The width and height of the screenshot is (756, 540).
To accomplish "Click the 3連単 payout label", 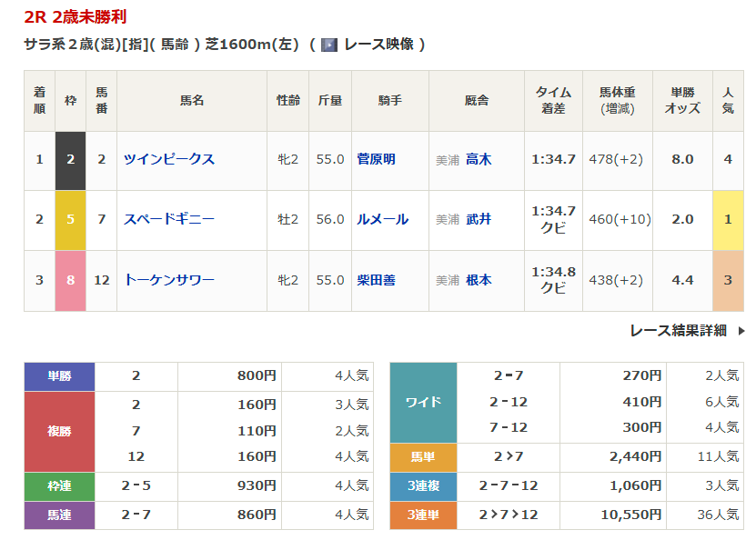I will click(x=423, y=515).
